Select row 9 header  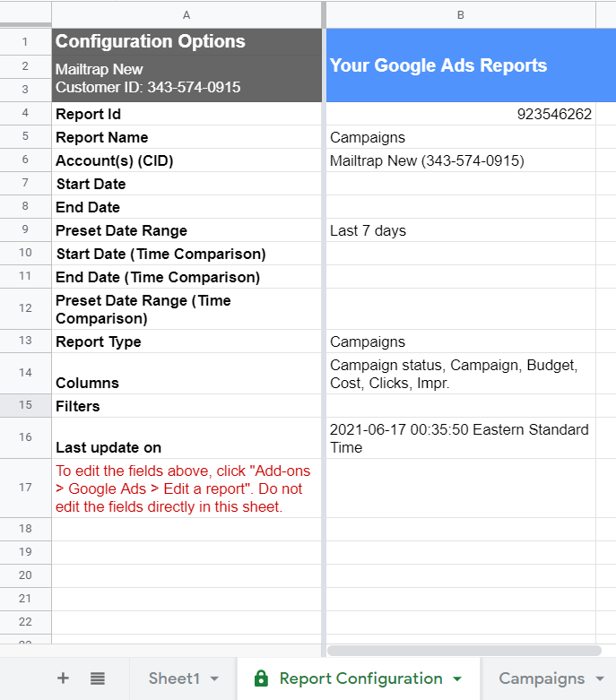coord(25,229)
